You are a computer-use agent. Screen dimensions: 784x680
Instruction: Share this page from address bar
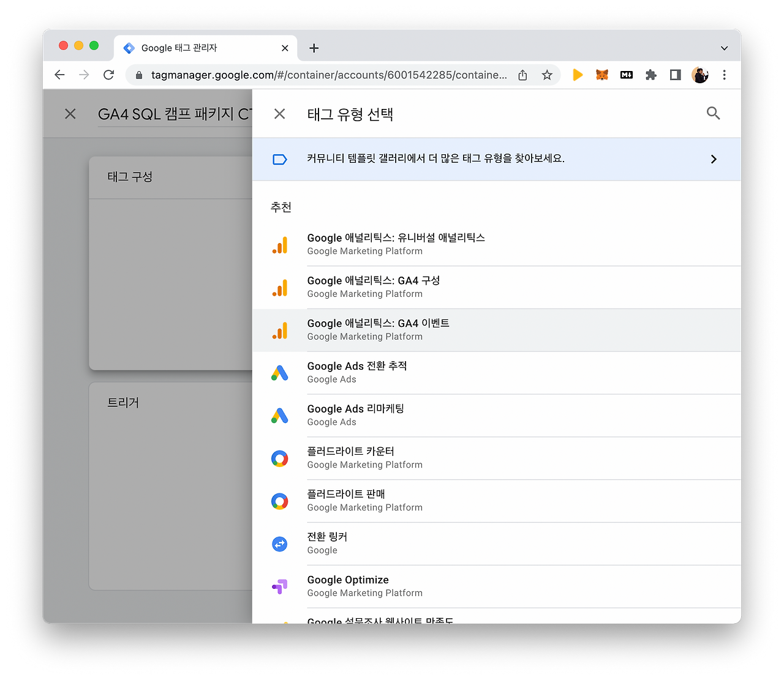[522, 75]
